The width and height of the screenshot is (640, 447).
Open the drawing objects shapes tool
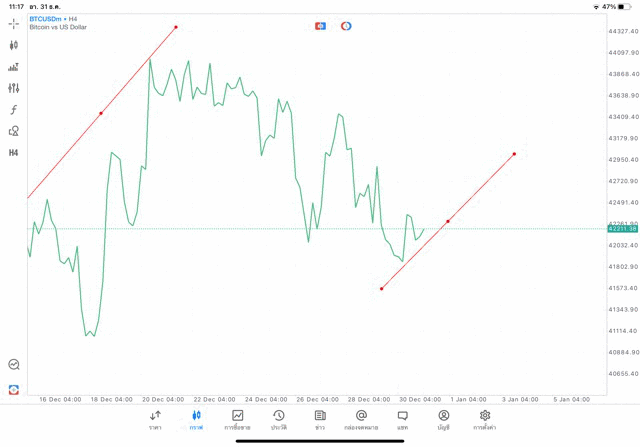point(14,131)
